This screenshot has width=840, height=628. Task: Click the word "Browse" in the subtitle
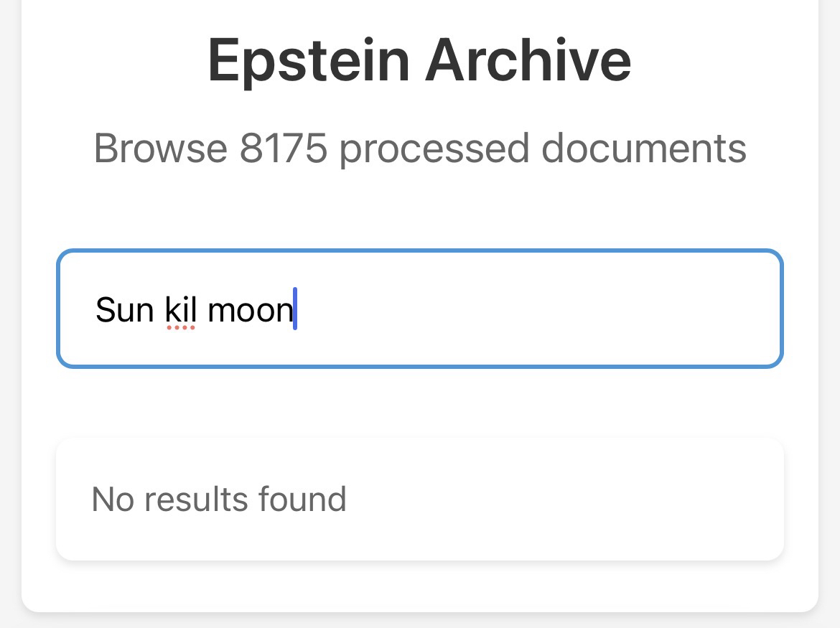[x=160, y=148]
